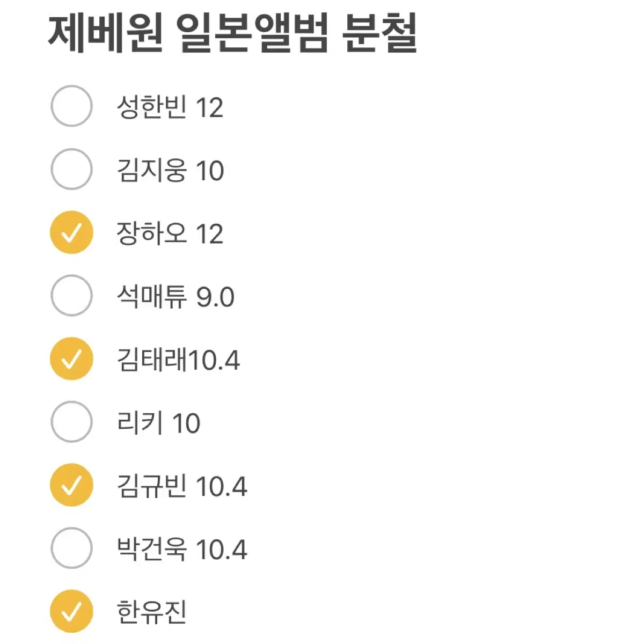Click the text 석매튜 9.0
644x644 pixels.
tap(175, 297)
